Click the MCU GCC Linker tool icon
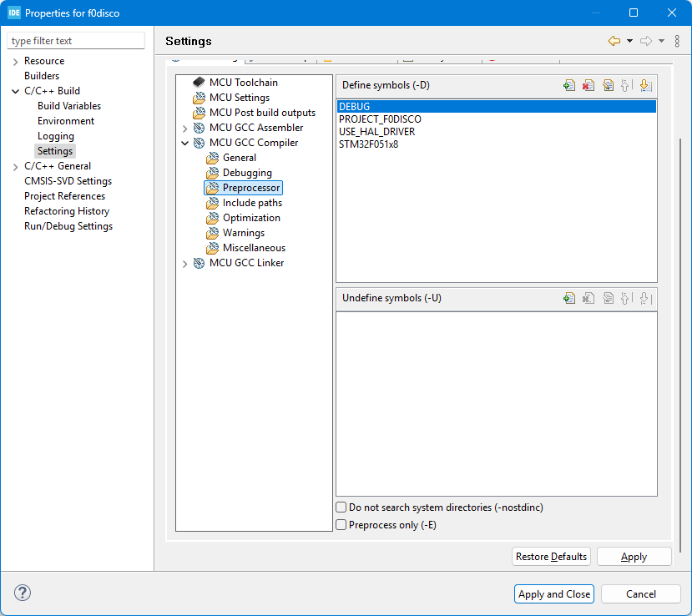This screenshot has height=616, width=692. coord(199,263)
